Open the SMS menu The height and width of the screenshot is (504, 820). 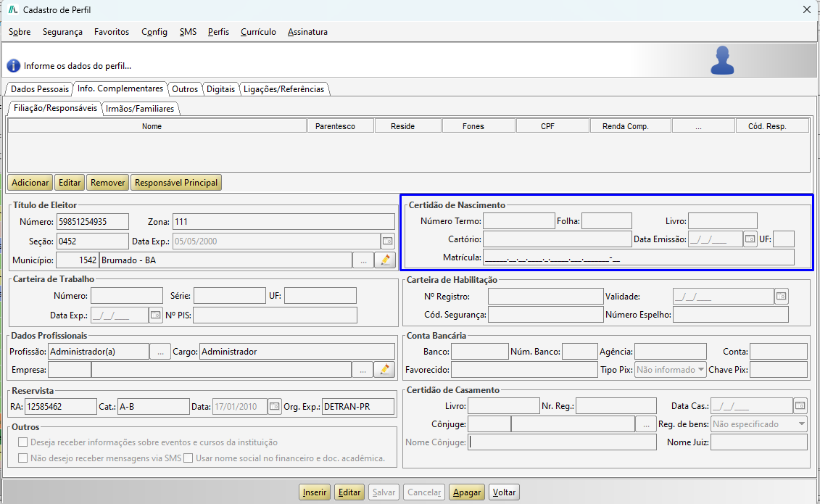pos(188,32)
